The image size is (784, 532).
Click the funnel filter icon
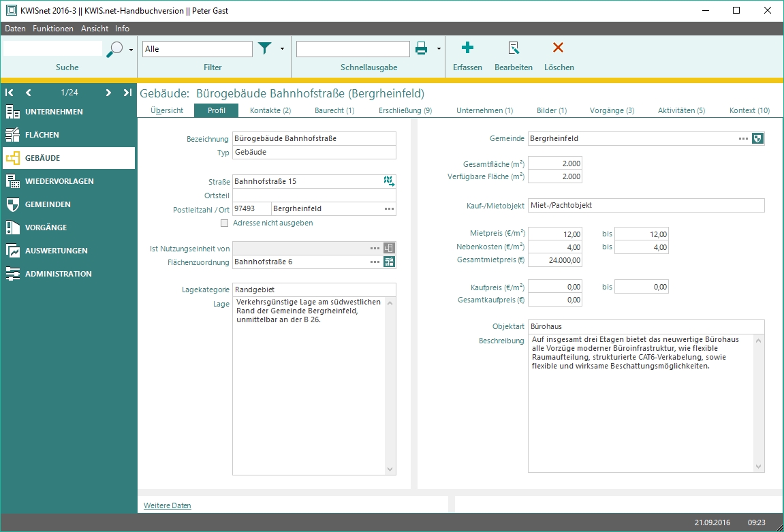(264, 48)
